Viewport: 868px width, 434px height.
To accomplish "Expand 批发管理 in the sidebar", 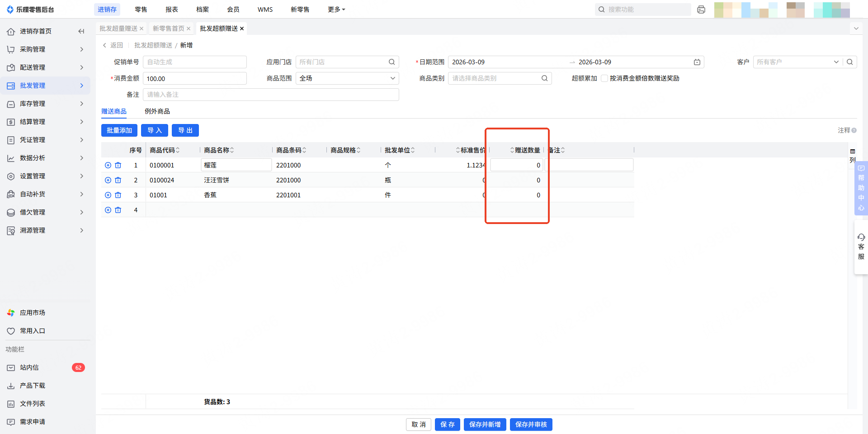I will point(82,86).
